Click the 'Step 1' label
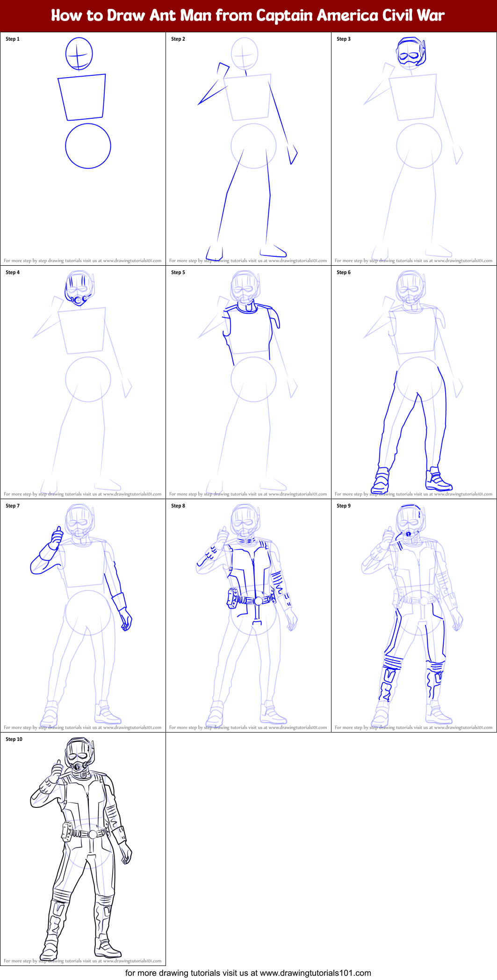 pos(13,39)
